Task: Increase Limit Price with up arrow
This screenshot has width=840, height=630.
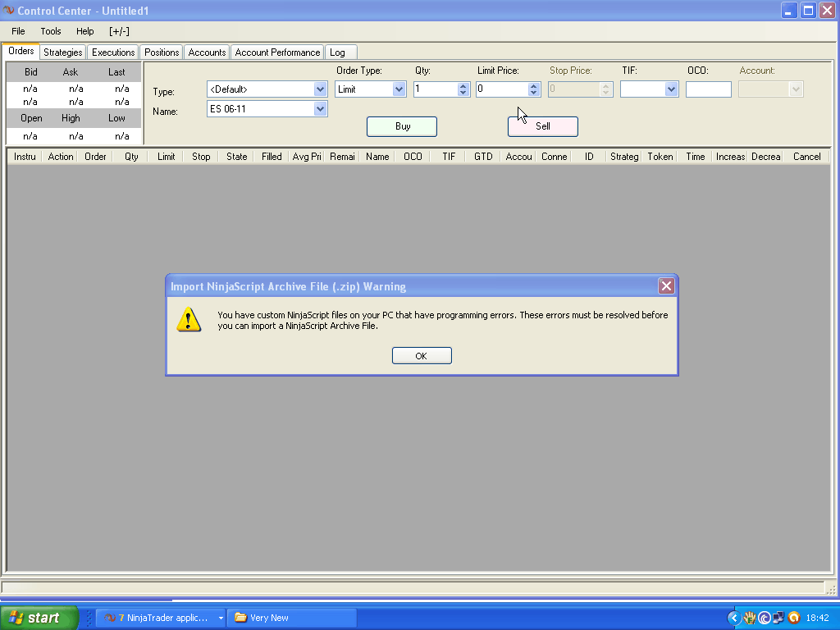Action: tap(533, 85)
